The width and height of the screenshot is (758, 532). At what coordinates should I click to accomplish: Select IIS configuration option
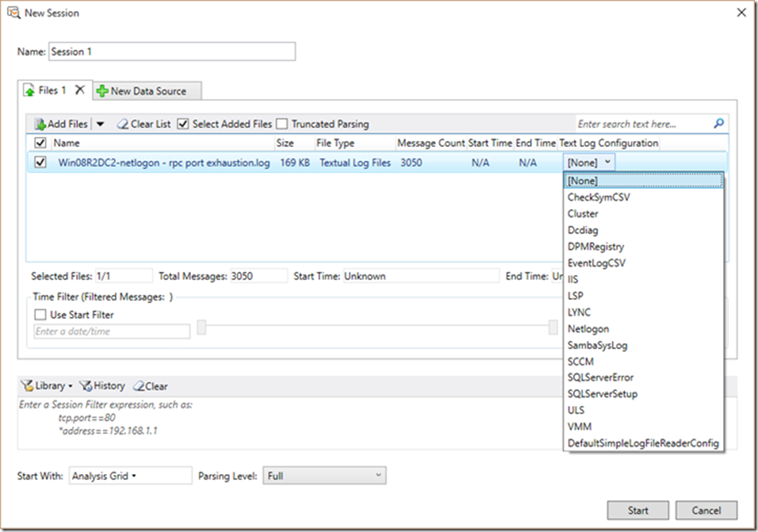644,279
